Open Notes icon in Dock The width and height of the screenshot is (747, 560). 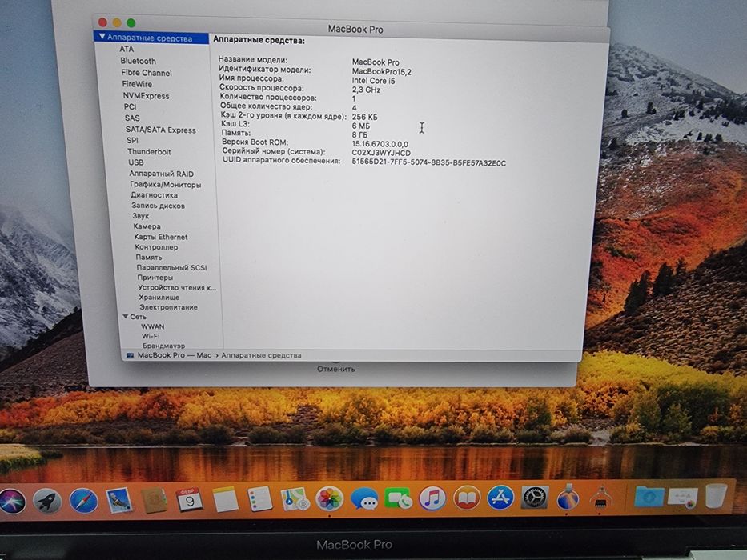(x=224, y=499)
